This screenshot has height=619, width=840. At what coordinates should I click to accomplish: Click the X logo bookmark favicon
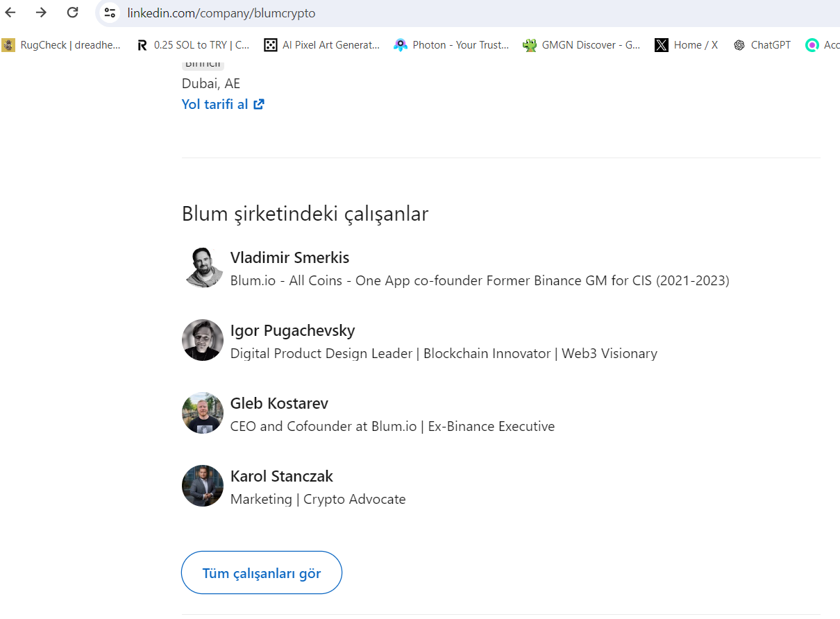tap(662, 45)
